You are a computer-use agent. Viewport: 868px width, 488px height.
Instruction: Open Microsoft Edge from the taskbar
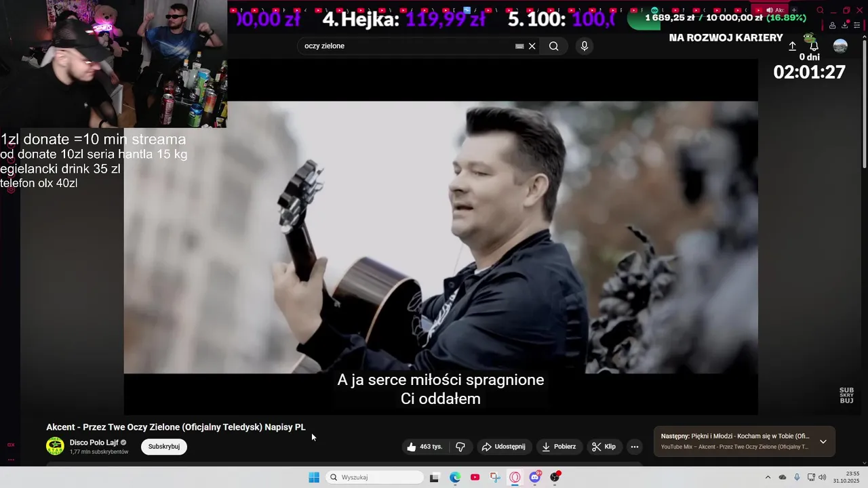click(x=455, y=477)
